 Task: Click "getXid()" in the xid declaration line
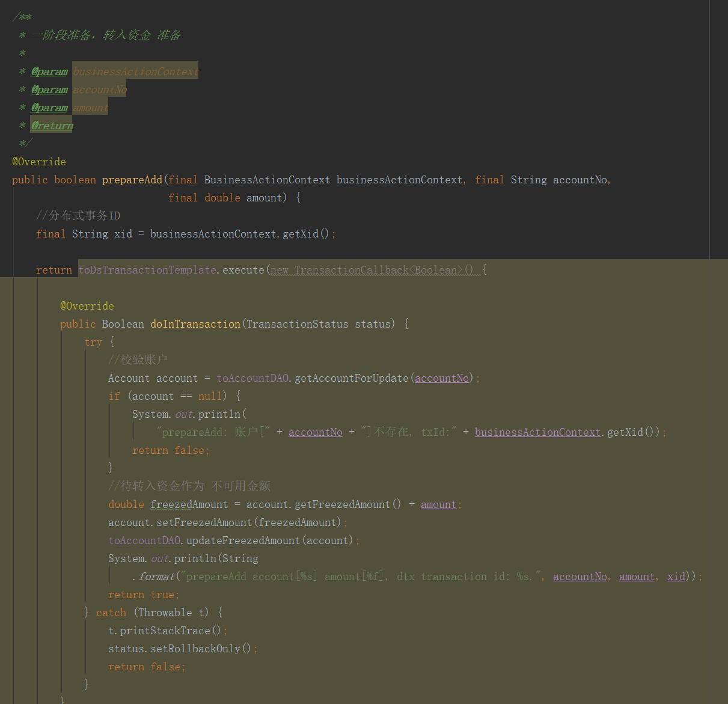pos(306,234)
